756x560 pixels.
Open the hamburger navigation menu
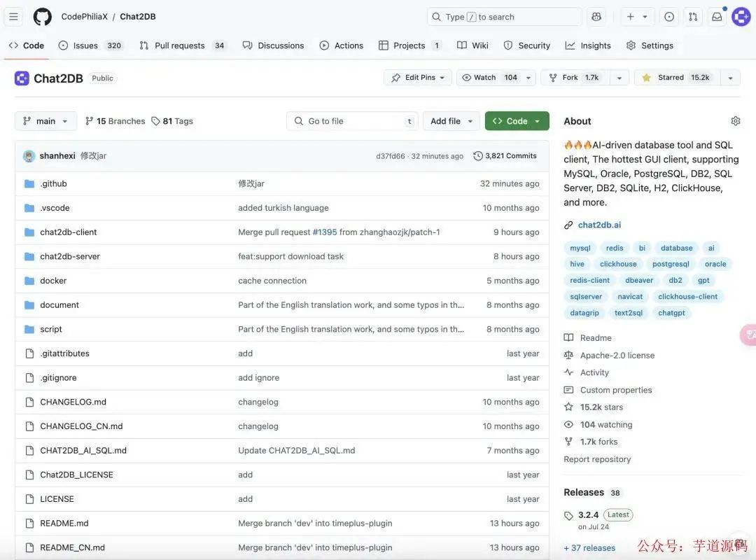click(x=13, y=17)
